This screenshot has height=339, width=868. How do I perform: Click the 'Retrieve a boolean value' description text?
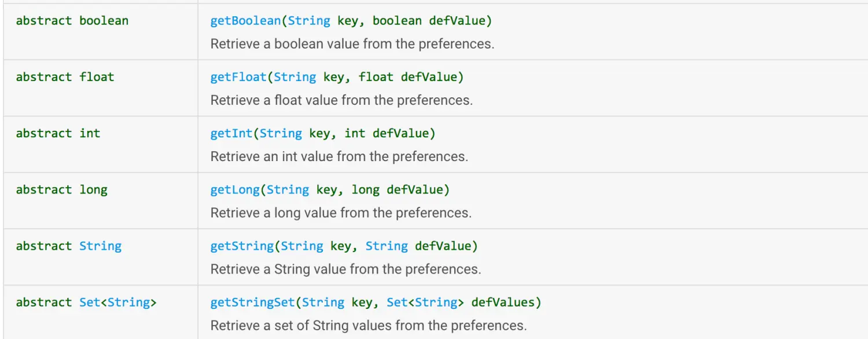point(352,44)
